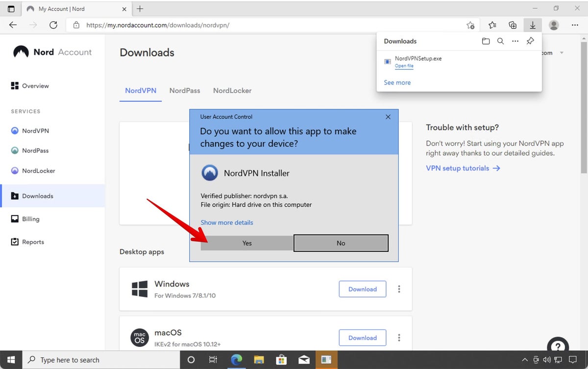Click the macOS app icon

pos(140,338)
